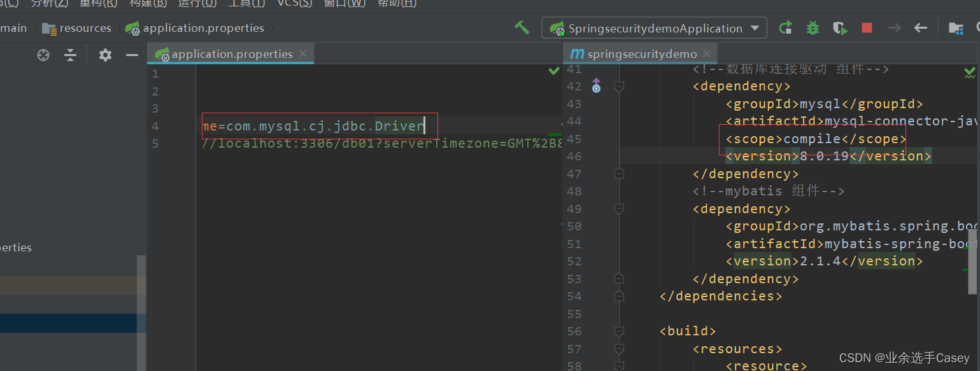Click the 数据库连接驱动 comment on line 41
980x371 pixels.
point(791,69)
